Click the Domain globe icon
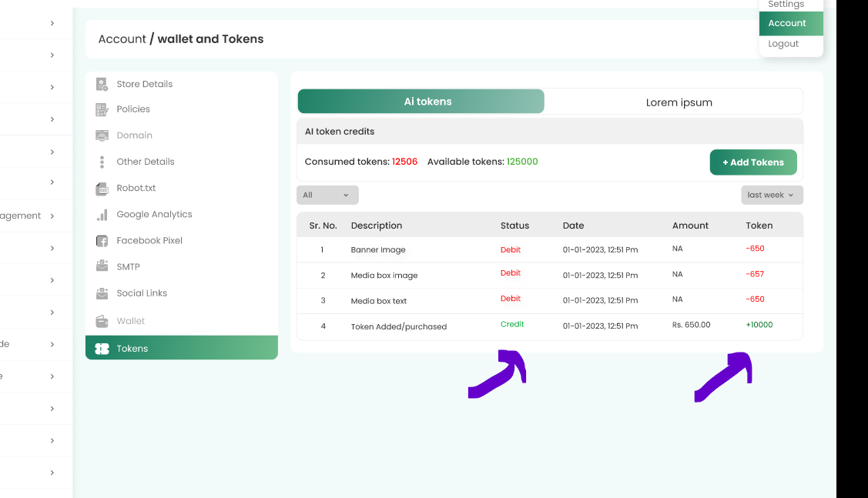The image size is (868, 498). 102,135
